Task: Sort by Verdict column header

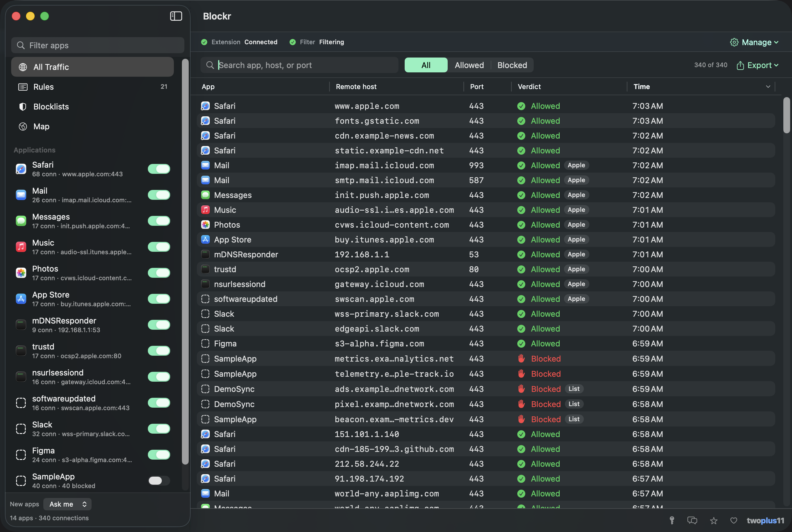Action: (x=529, y=87)
